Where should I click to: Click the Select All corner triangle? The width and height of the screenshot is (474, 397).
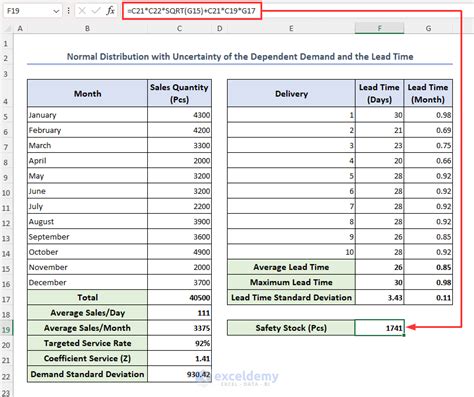[7, 29]
